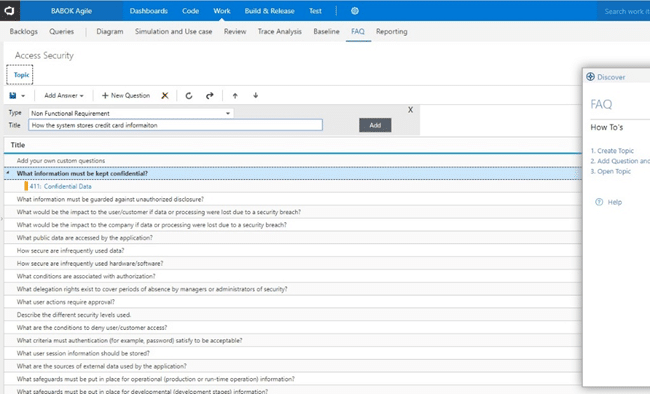Open the Review tab
650x395 pixels.
(235, 32)
